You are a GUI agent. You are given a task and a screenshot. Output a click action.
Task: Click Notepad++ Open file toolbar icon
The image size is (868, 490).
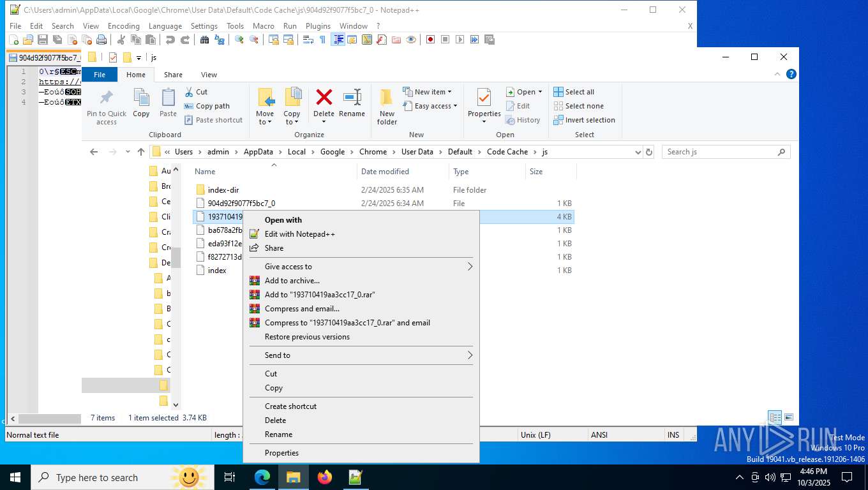click(x=28, y=40)
